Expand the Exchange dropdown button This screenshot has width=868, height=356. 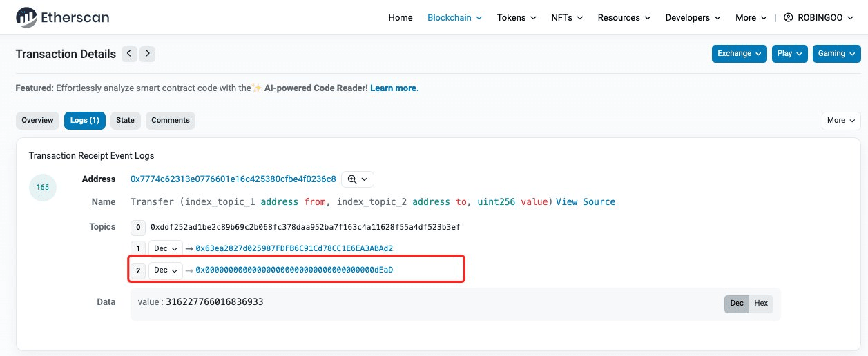[x=740, y=54]
